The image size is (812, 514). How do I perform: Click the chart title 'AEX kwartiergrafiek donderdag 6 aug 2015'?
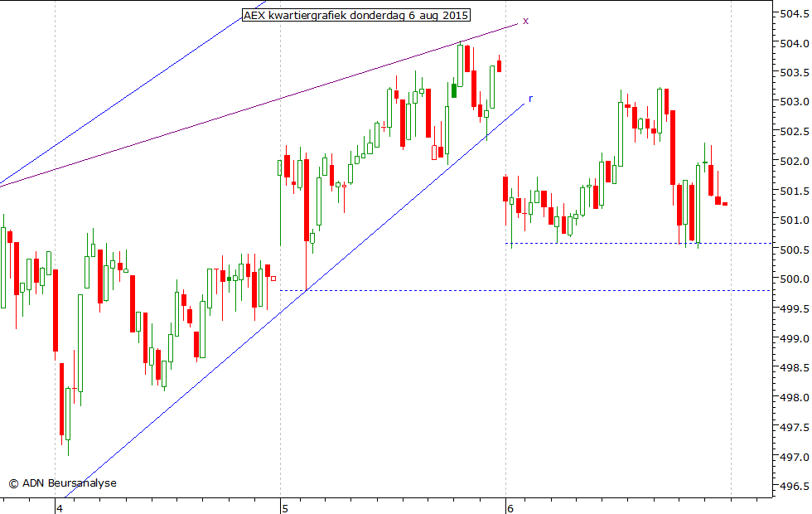(356, 15)
